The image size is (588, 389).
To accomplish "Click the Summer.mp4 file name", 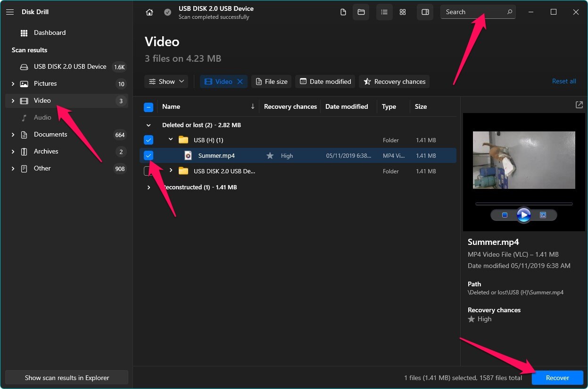I will pyautogui.click(x=216, y=156).
